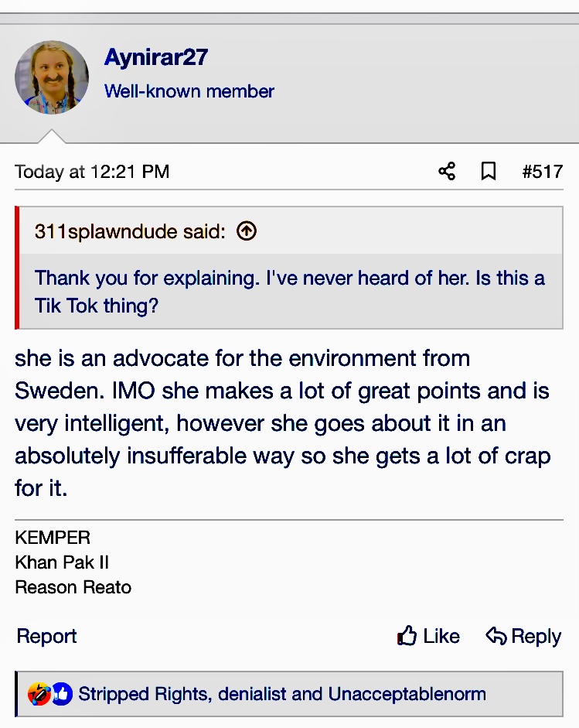Click the post body text about Sweden
Screen dimensions: 579x728
pyautogui.click(x=282, y=423)
